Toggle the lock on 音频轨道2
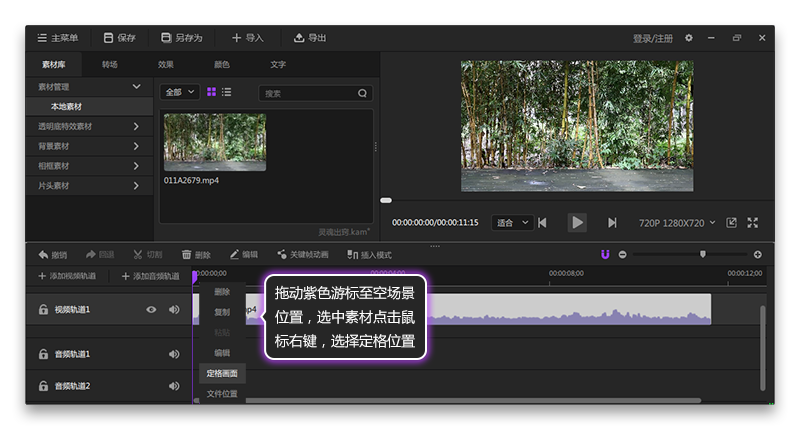 coord(43,386)
